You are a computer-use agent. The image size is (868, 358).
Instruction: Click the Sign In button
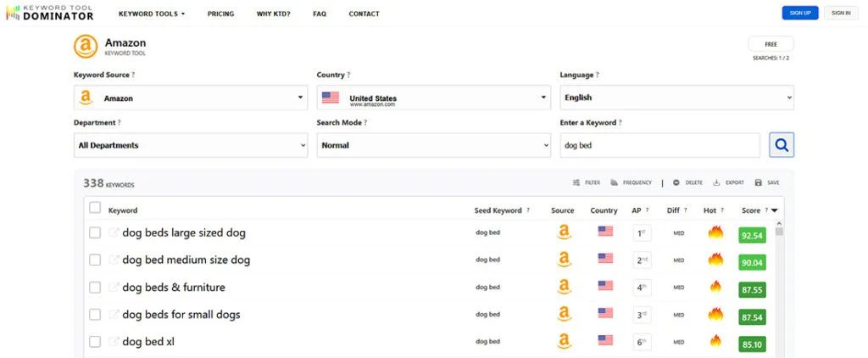pos(841,13)
